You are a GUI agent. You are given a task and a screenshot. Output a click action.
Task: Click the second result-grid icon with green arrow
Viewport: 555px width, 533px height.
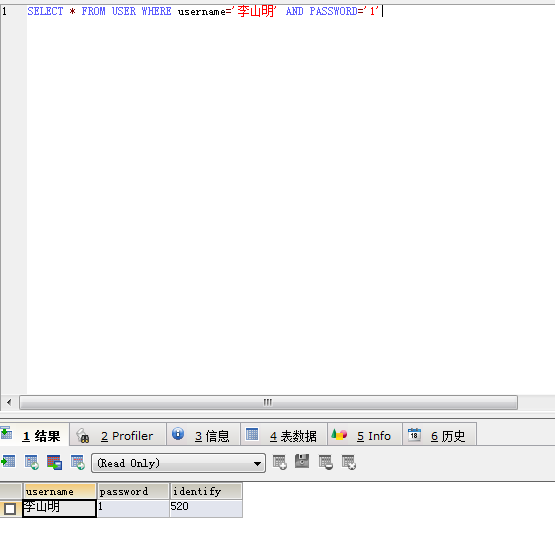pyautogui.click(x=32, y=462)
